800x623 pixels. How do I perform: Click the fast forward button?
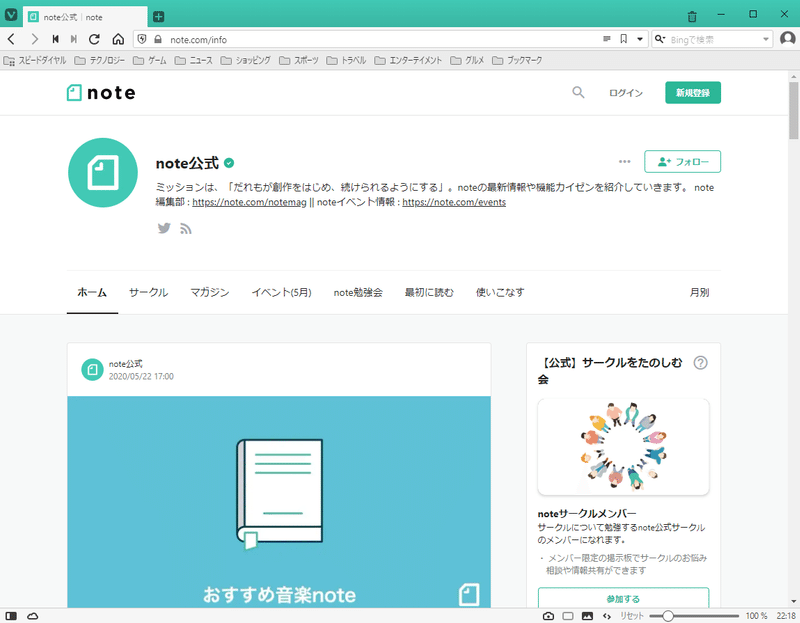click(x=74, y=39)
